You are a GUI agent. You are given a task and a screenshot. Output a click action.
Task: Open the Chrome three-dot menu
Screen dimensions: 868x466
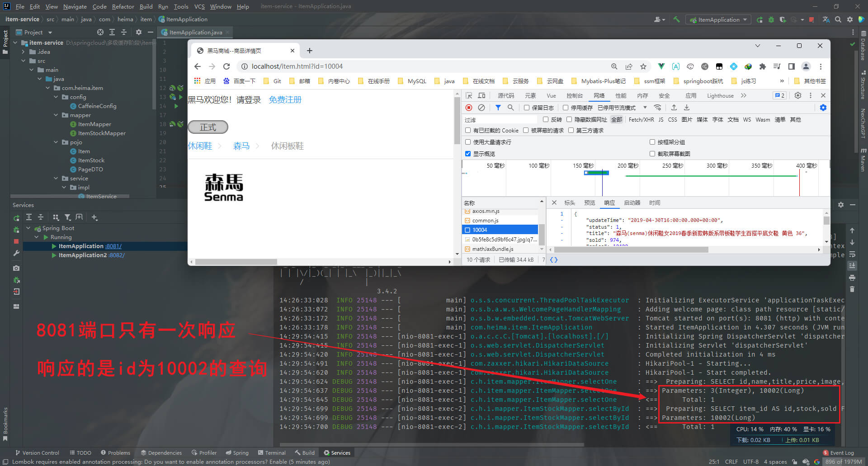[821, 66]
